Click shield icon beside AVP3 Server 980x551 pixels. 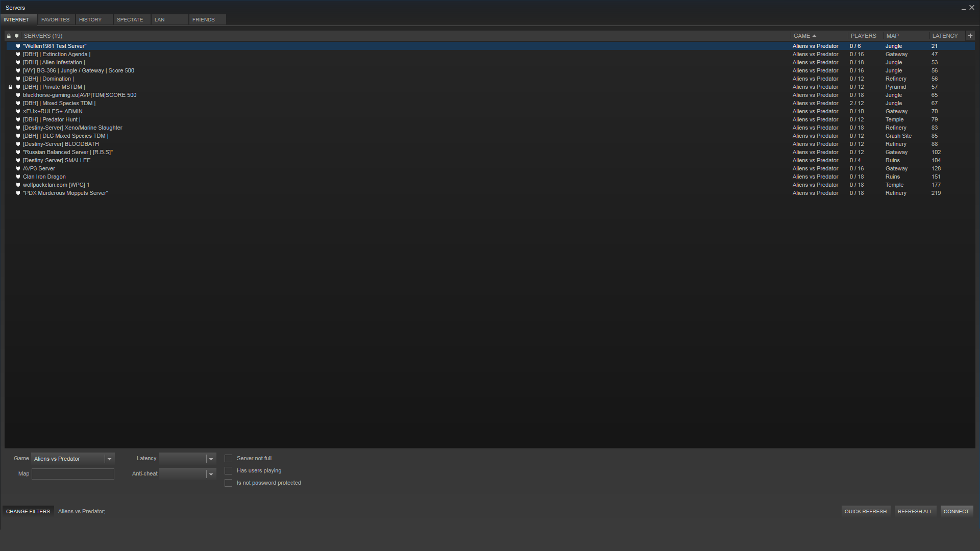(18, 168)
